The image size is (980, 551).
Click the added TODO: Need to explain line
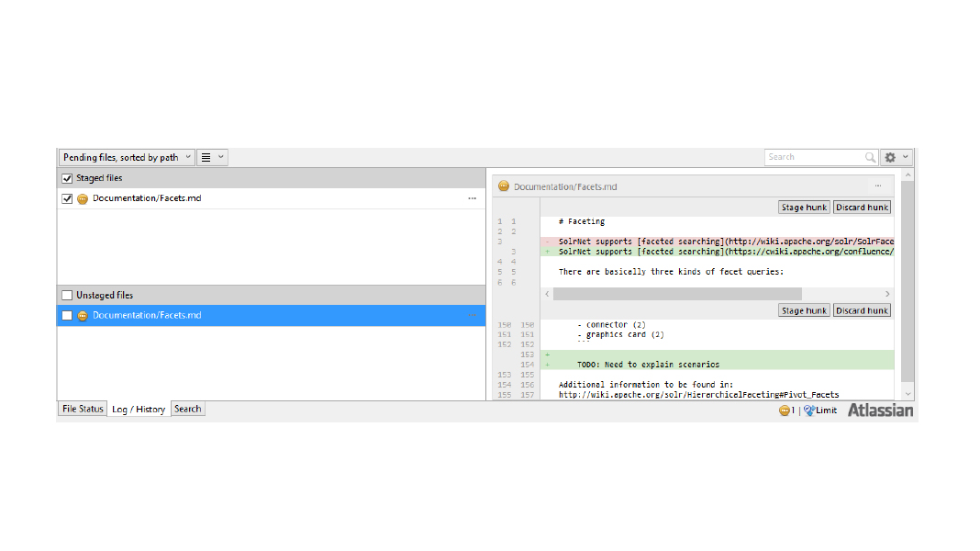tap(717, 365)
